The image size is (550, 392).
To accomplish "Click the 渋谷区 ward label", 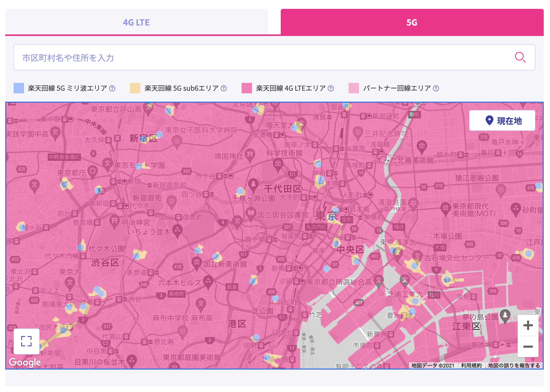I will [x=105, y=262].
